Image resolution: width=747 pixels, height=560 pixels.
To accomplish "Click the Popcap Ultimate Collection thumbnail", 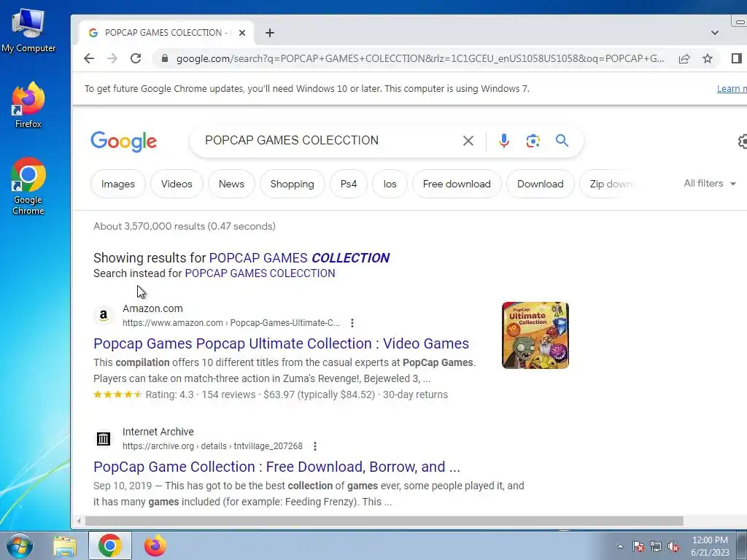I will pyautogui.click(x=535, y=335).
